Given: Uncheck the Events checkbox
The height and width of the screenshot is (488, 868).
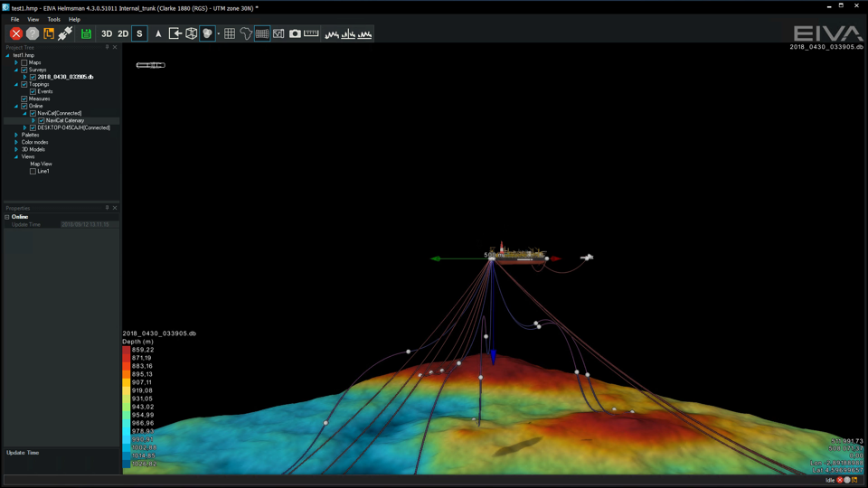Looking at the screenshot, I should pyautogui.click(x=33, y=91).
